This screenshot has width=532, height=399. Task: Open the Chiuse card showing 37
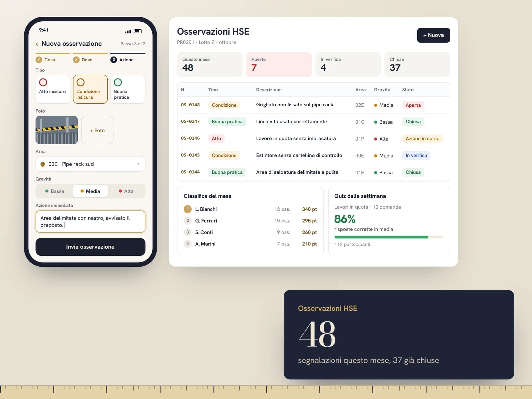[417, 65]
